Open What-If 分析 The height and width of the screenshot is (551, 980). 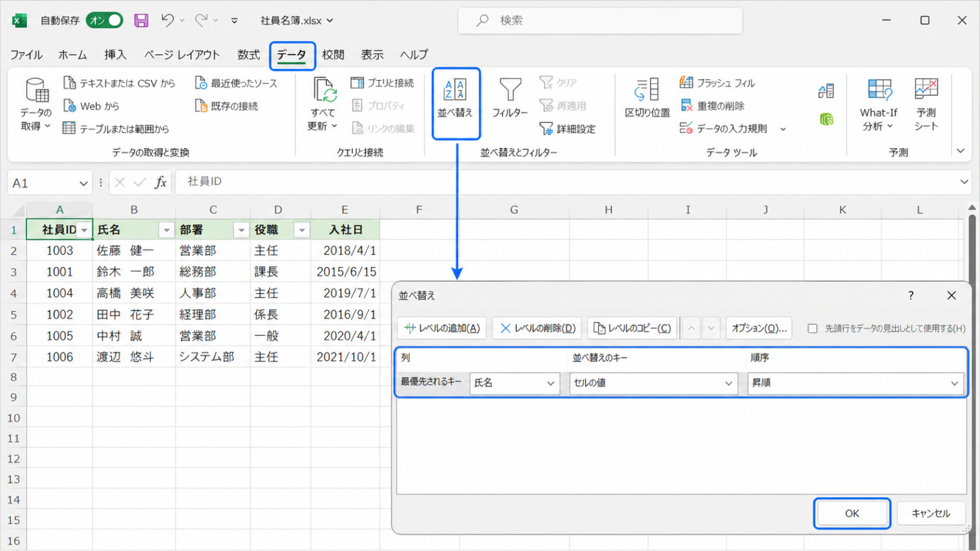879,104
